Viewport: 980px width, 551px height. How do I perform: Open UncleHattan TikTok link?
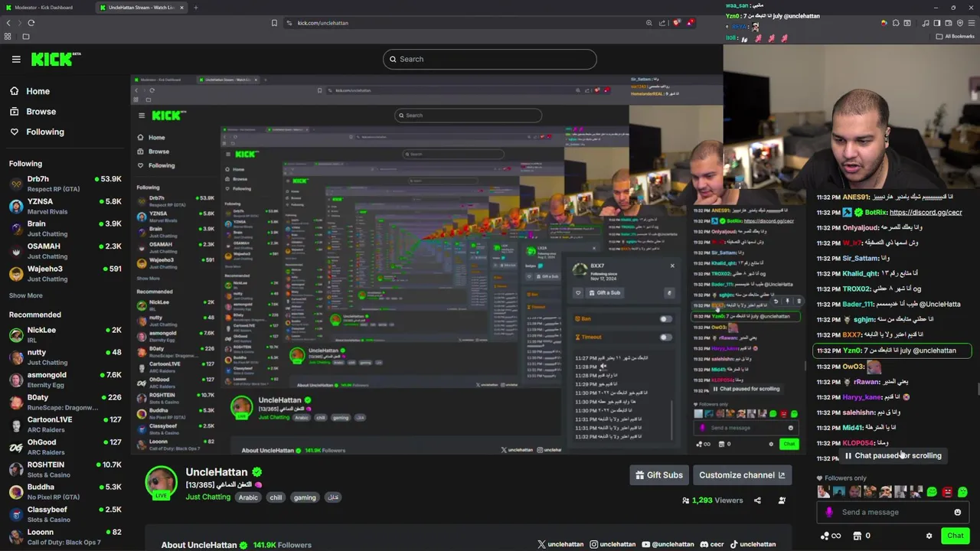pos(753,545)
